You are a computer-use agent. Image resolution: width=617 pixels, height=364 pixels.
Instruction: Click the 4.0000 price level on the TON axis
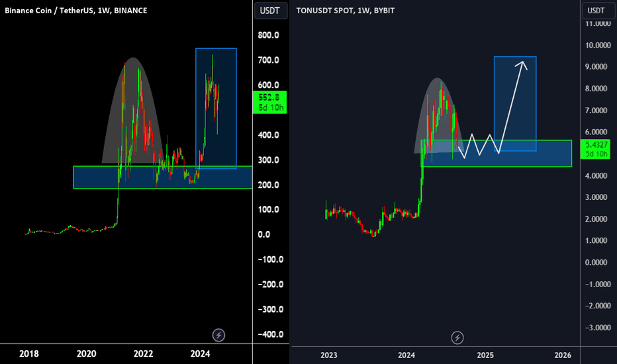pos(596,176)
